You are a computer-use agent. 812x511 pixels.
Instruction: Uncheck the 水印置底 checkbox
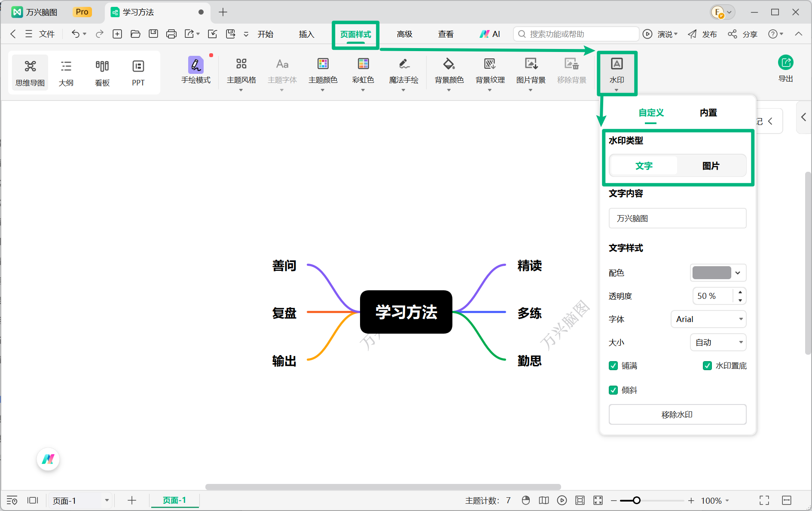click(707, 366)
